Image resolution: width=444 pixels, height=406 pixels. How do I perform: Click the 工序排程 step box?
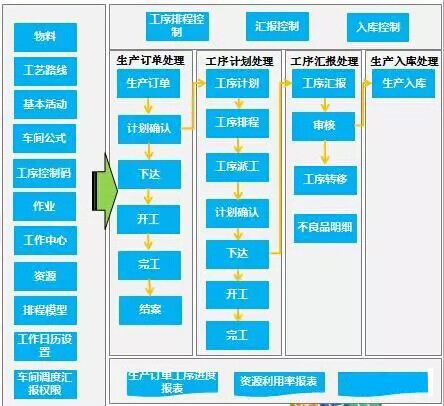(237, 123)
